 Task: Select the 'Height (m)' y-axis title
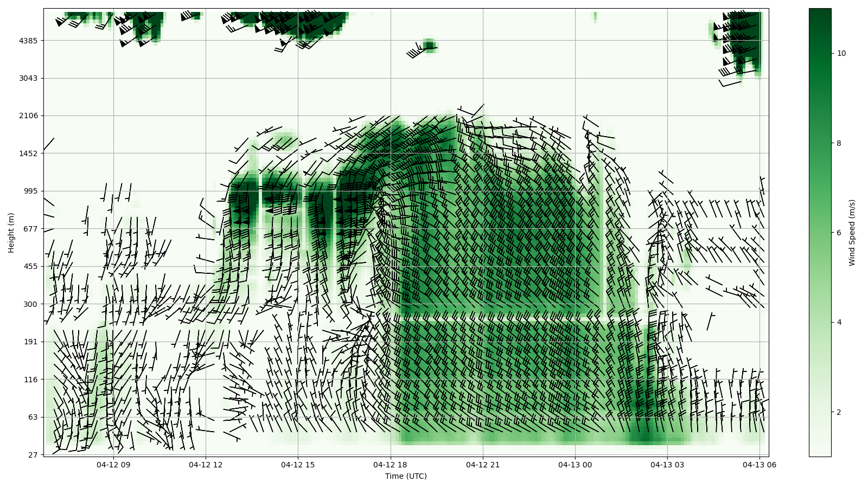point(11,233)
